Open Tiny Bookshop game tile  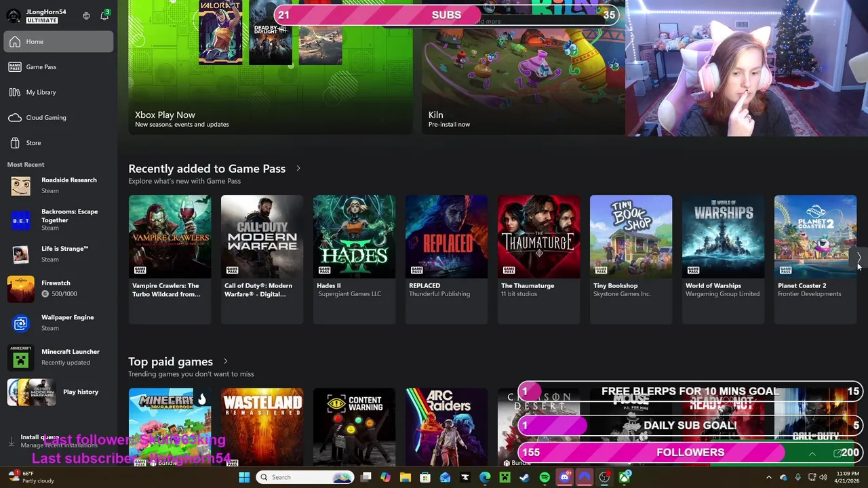click(631, 259)
